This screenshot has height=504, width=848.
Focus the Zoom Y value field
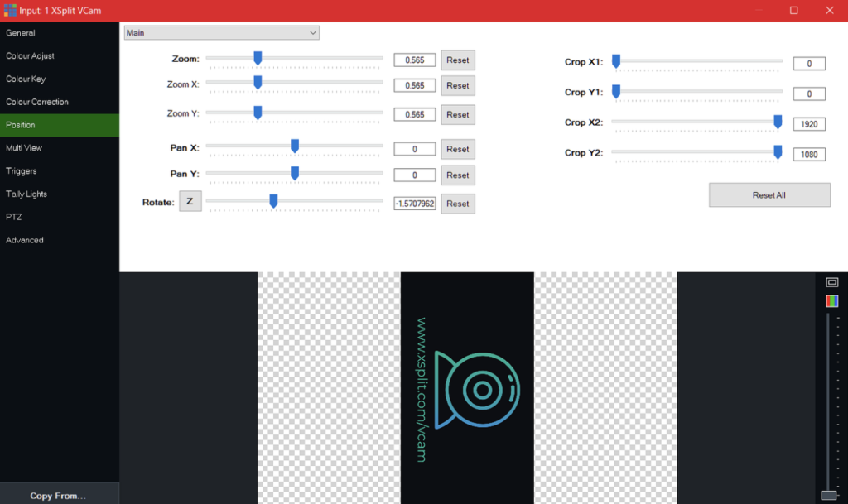415,114
